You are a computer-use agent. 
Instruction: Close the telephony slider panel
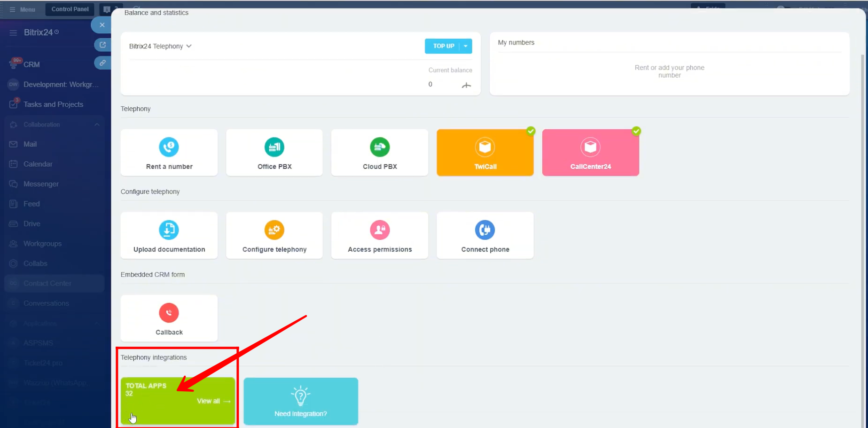(102, 25)
